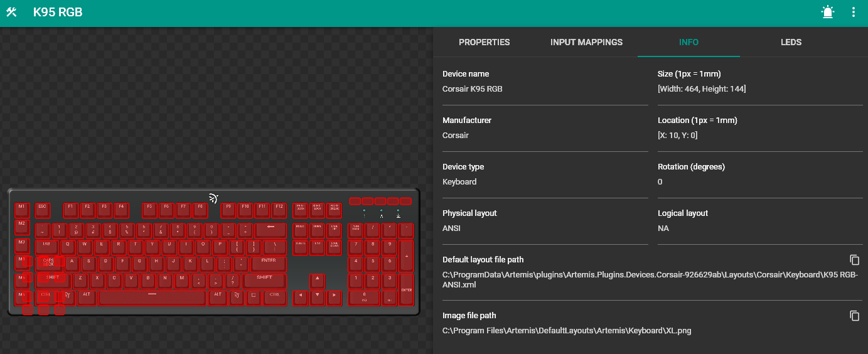Click the 'ANSI' physical layout value
Image resolution: width=868 pixels, height=354 pixels.
pos(451,228)
